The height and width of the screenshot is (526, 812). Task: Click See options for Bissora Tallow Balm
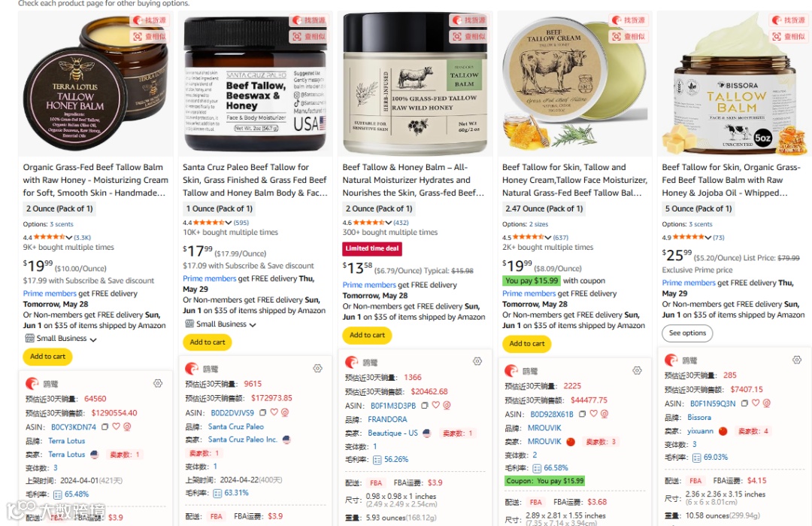click(687, 333)
